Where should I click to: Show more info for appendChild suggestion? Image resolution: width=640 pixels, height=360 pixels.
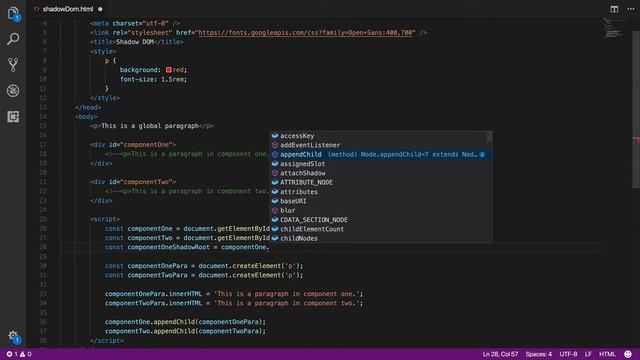point(482,155)
